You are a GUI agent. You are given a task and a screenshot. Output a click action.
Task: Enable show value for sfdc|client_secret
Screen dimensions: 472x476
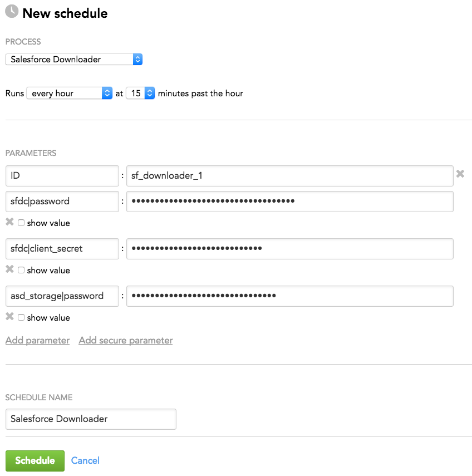tap(21, 270)
